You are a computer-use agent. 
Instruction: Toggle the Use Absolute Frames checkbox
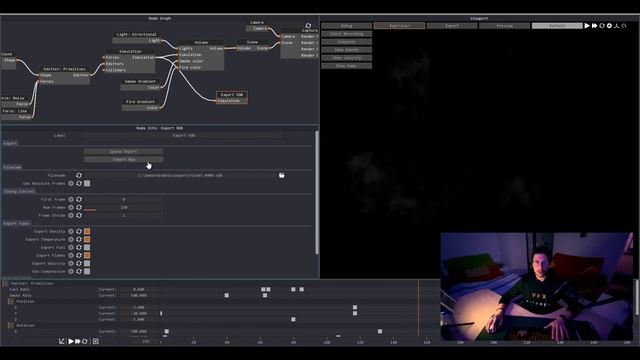click(x=87, y=184)
